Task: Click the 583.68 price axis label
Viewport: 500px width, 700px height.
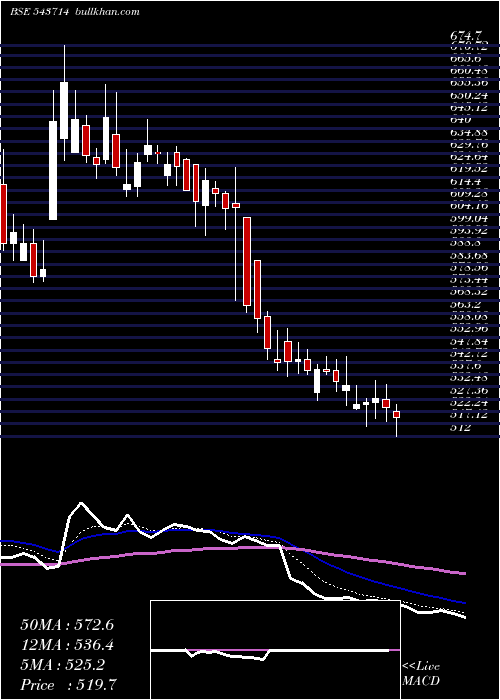Action: [x=468, y=256]
